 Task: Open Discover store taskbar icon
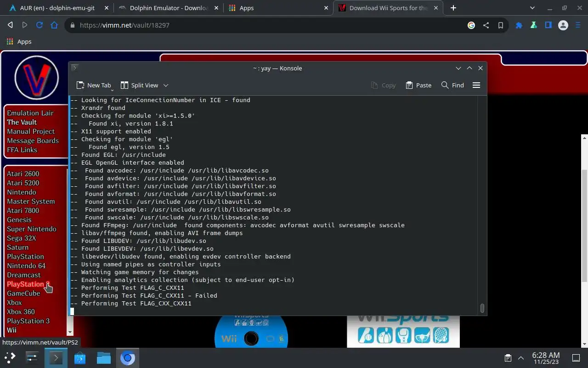coord(80,357)
